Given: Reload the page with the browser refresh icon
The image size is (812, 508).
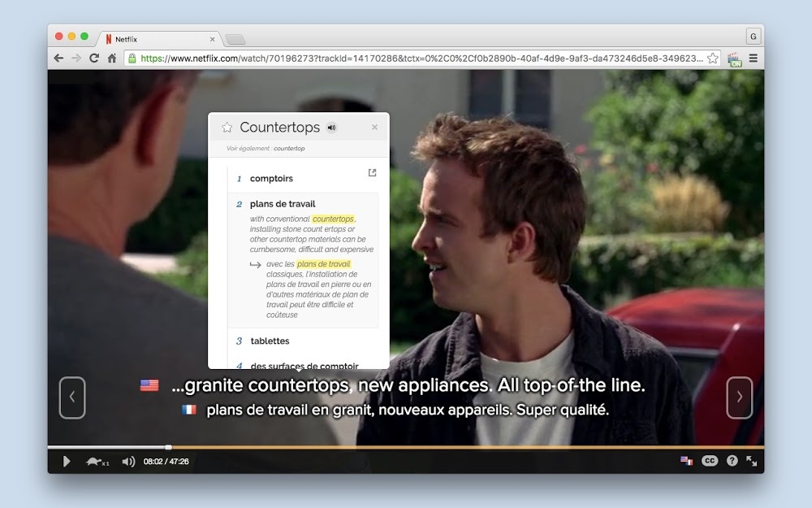Looking at the screenshot, I should click(92, 58).
